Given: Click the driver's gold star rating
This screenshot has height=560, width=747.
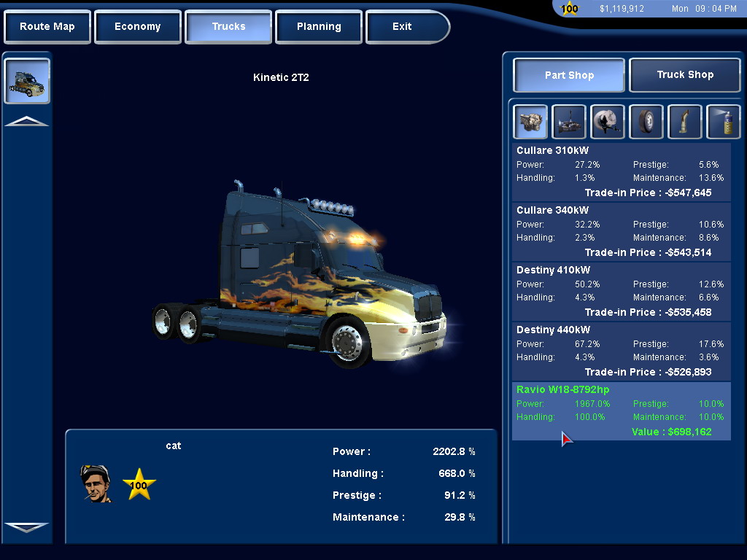Looking at the screenshot, I should tap(139, 484).
